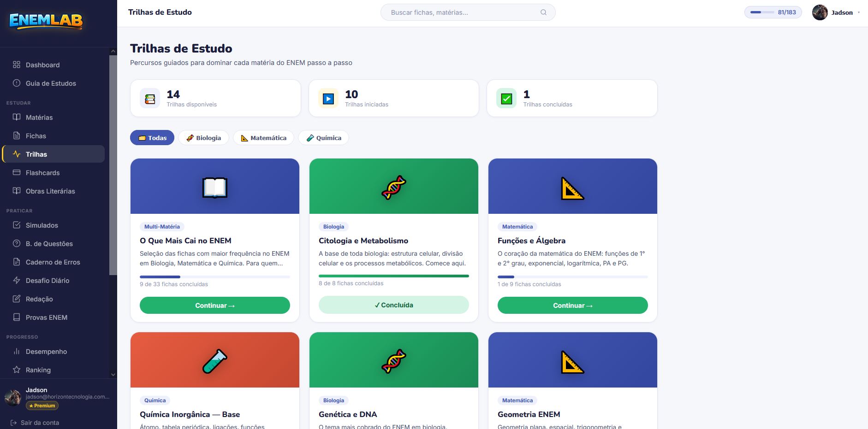This screenshot has width=868, height=429.
Task: Click Sair da conta link
Action: point(34,423)
